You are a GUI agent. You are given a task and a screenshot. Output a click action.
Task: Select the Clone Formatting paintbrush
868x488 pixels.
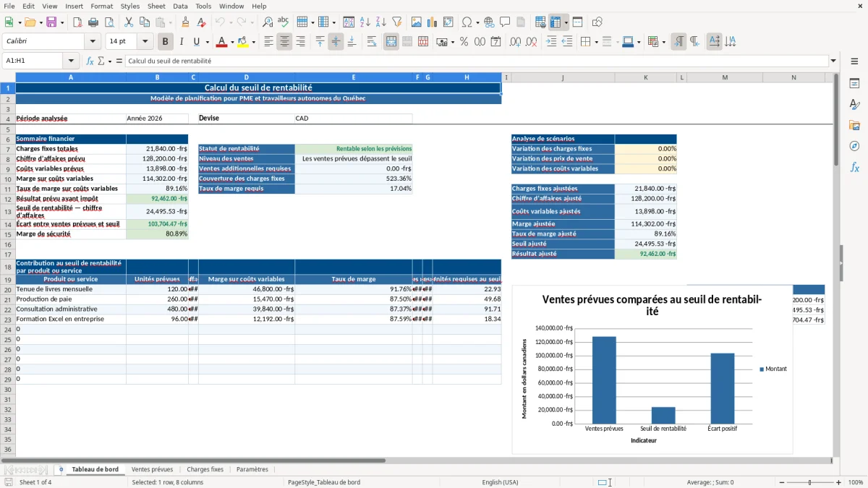tap(185, 22)
